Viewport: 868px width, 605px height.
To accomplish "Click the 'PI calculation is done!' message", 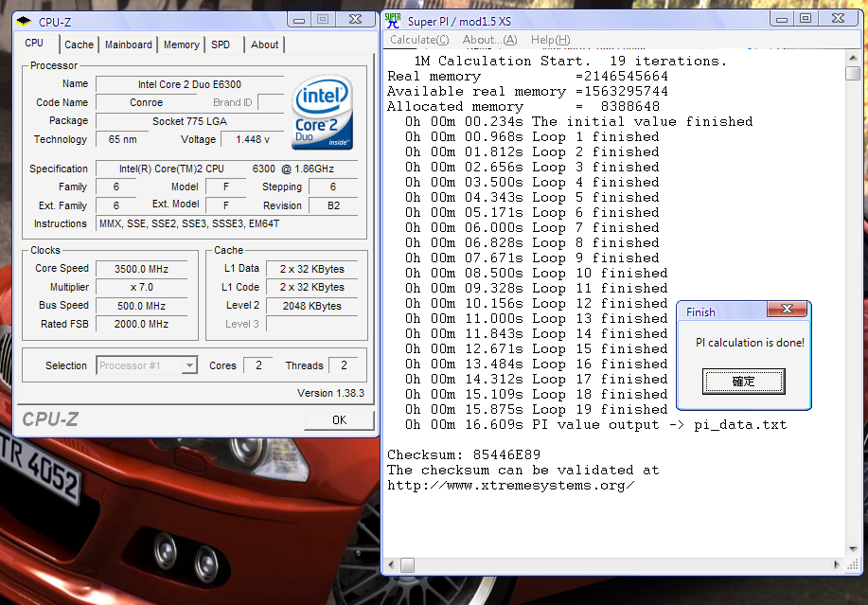I will pyautogui.click(x=750, y=343).
